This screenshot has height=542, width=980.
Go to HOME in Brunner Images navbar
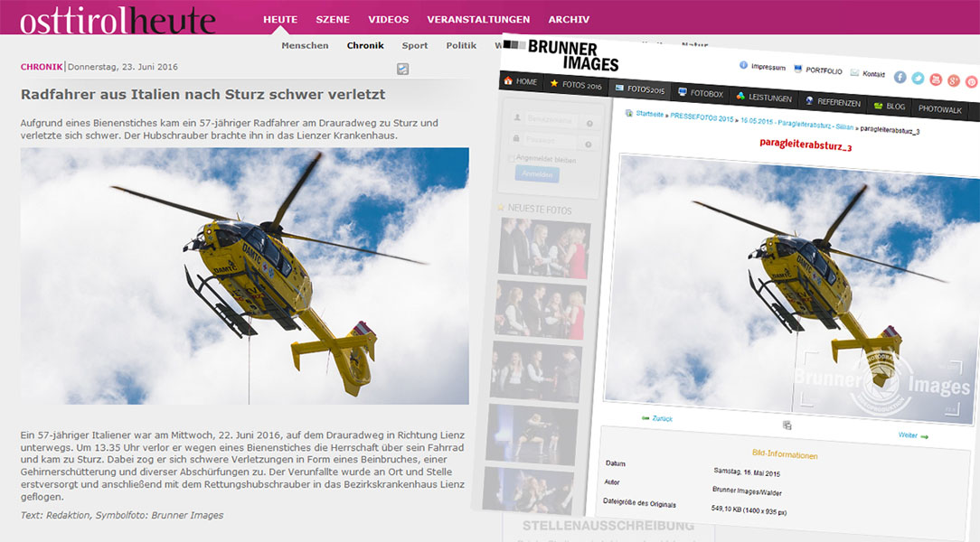point(520,81)
